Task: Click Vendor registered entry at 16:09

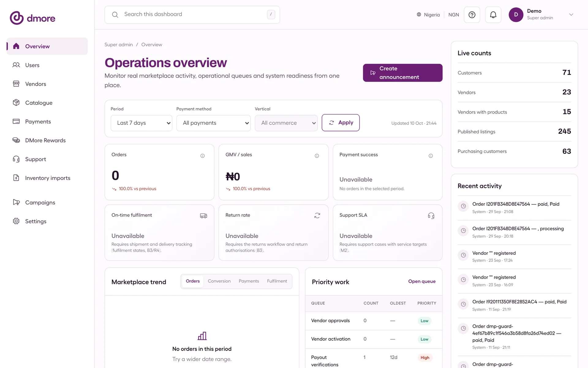Action: pos(514,281)
